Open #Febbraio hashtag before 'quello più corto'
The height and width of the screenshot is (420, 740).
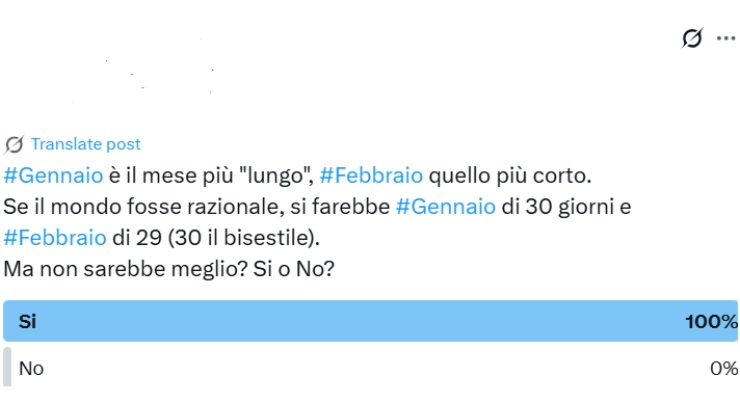coord(371,176)
